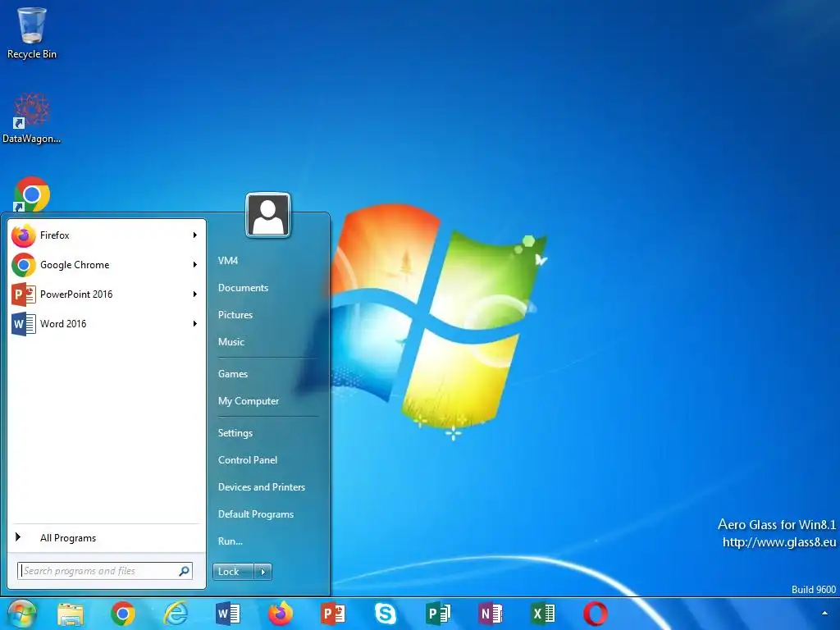Image resolution: width=840 pixels, height=630 pixels.
Task: Click the Windows Start orb
Action: point(21,614)
